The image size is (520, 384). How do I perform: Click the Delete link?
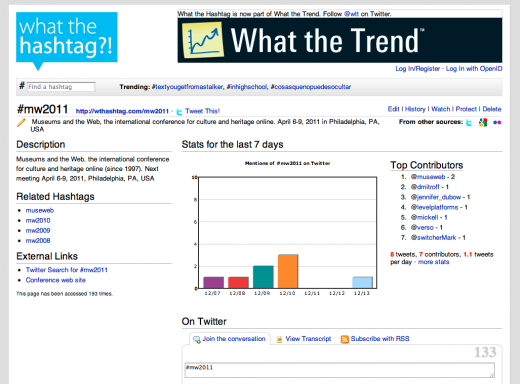tap(492, 109)
